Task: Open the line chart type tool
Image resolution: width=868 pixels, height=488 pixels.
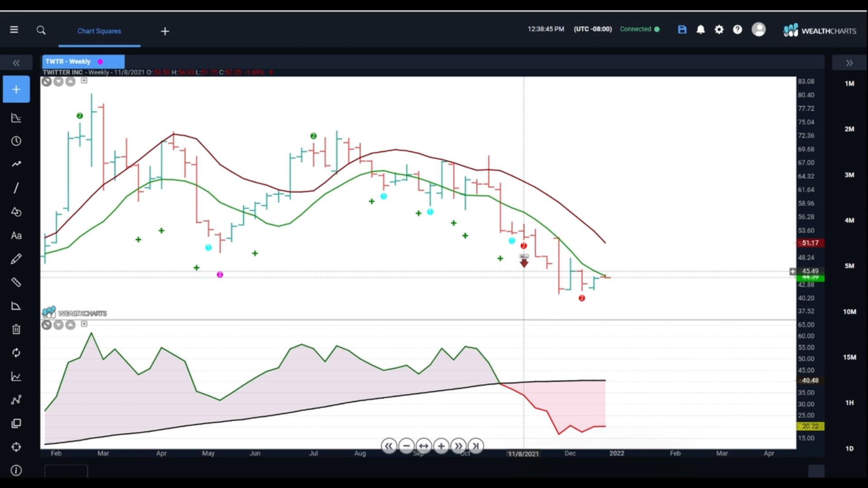Action: point(16,376)
